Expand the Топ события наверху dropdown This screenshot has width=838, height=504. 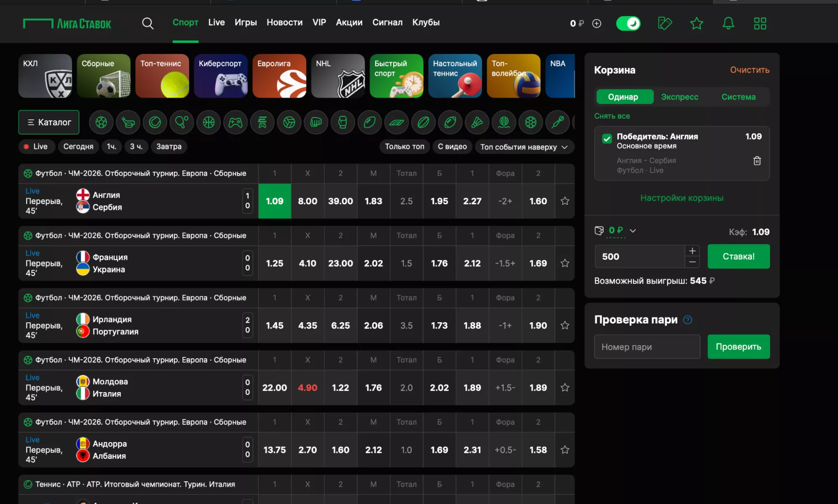524,147
